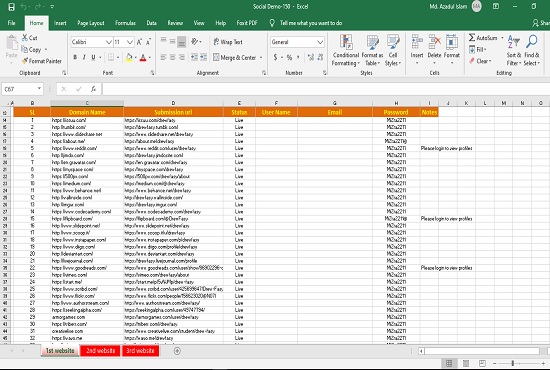Toggle italic formatting
This screenshot has width=550, height=370.
(84, 57)
